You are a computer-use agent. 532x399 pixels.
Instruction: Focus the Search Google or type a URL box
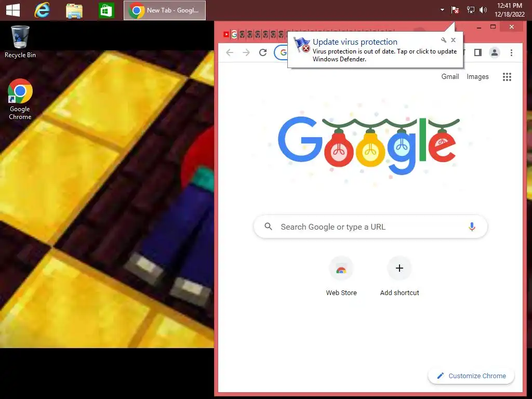[370, 227]
